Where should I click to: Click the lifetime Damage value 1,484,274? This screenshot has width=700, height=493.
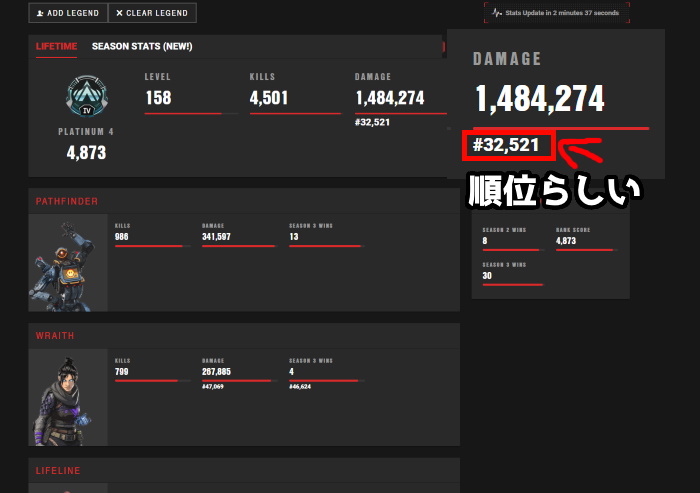[390, 98]
